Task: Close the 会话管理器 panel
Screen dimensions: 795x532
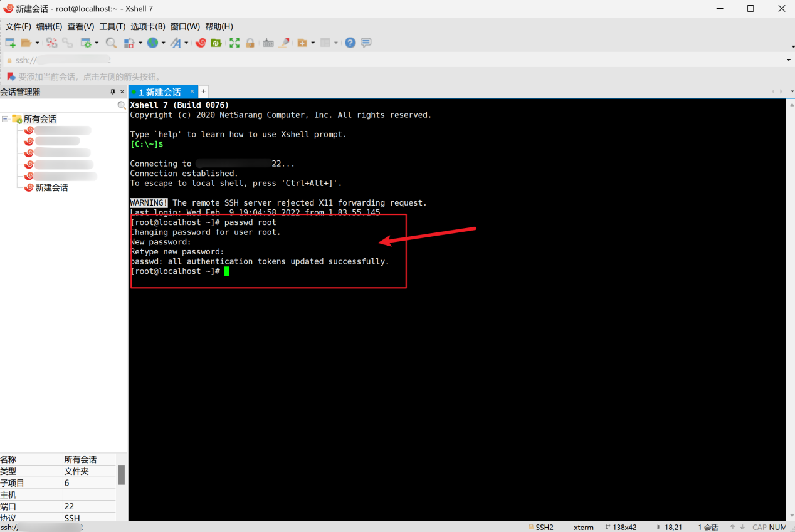Action: [122, 91]
